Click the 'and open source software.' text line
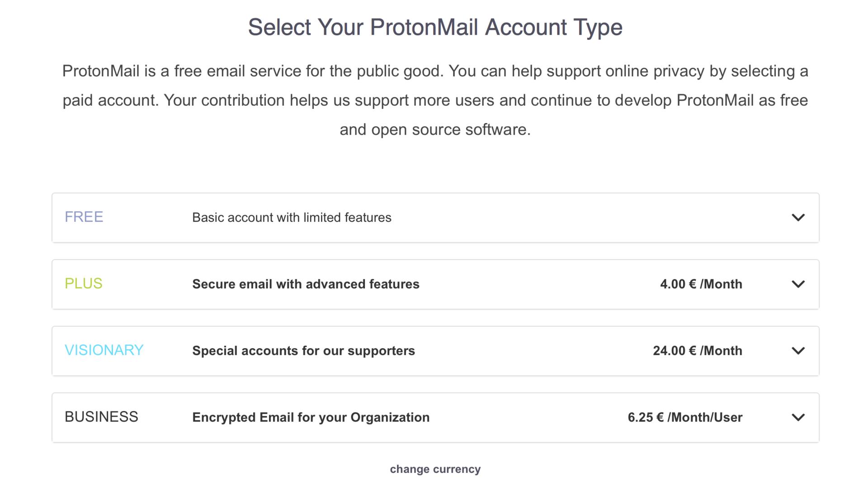 tap(435, 130)
